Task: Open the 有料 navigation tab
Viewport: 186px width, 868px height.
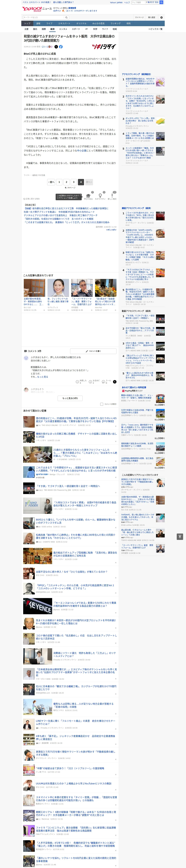Action: [x=128, y=24]
